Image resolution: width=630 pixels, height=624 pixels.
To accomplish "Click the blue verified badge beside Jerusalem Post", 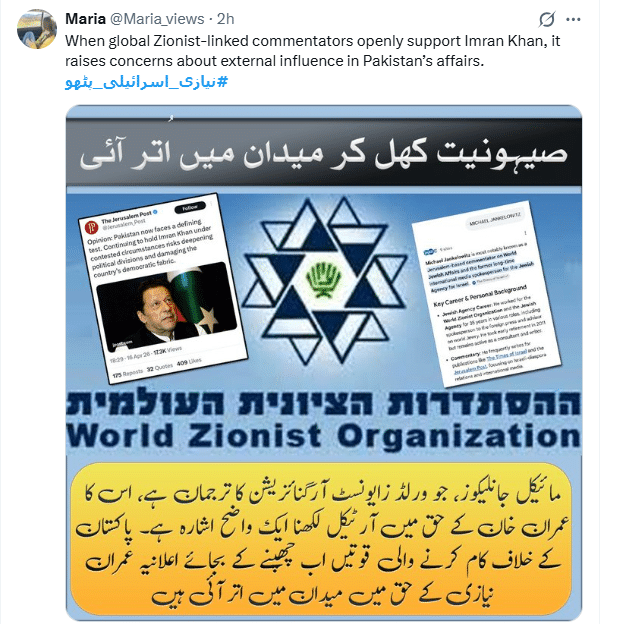I will click(155, 212).
